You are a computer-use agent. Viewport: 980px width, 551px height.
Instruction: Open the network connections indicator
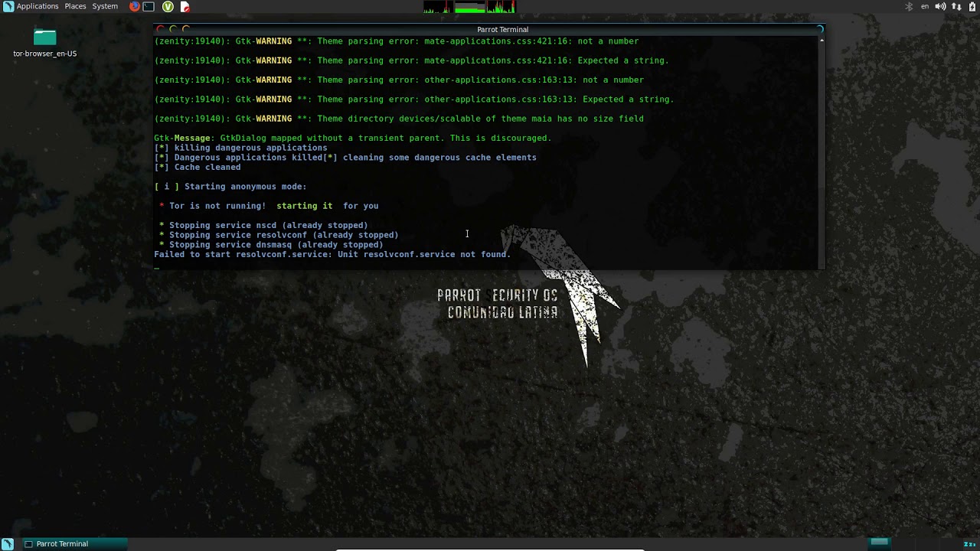point(956,6)
